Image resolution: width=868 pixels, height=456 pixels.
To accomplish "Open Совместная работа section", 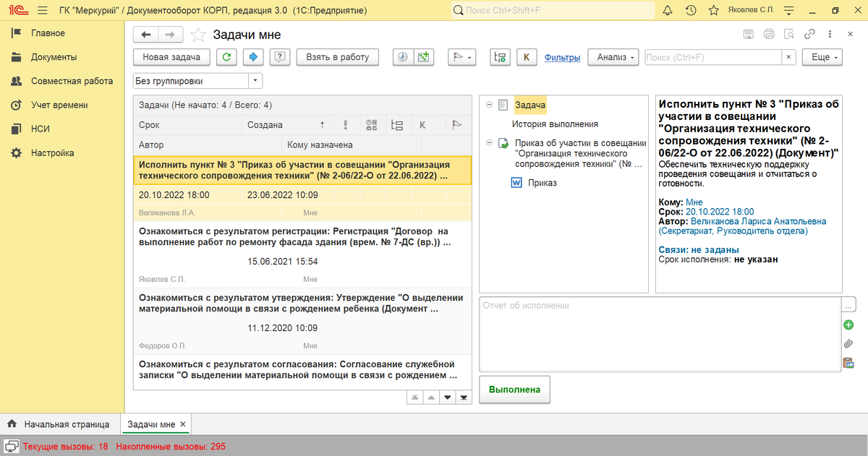I will [72, 81].
